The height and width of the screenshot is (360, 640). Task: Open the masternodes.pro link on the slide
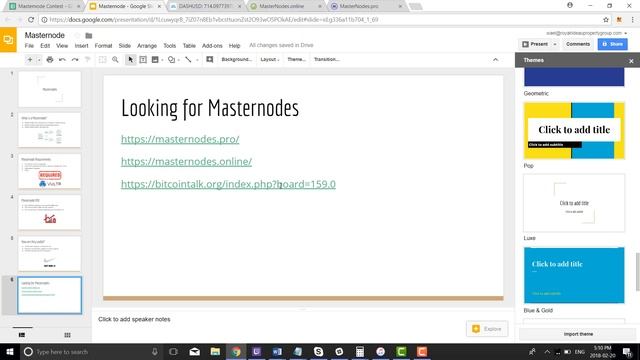pos(180,139)
